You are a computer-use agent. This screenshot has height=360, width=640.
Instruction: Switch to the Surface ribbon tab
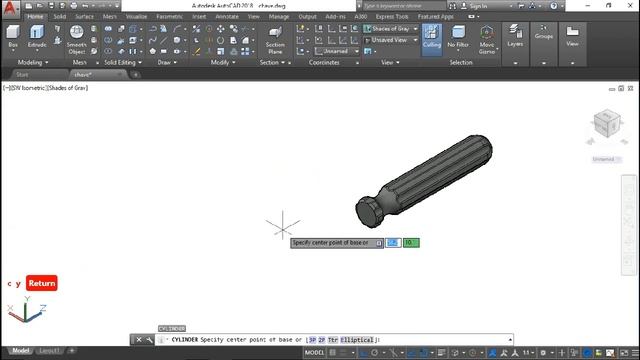(84, 16)
